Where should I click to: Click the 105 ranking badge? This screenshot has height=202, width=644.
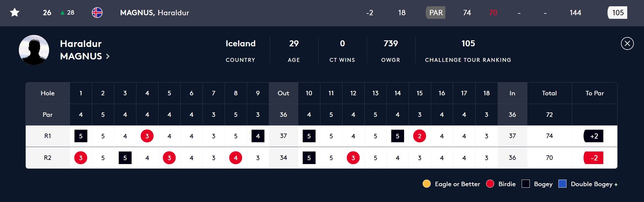point(617,13)
